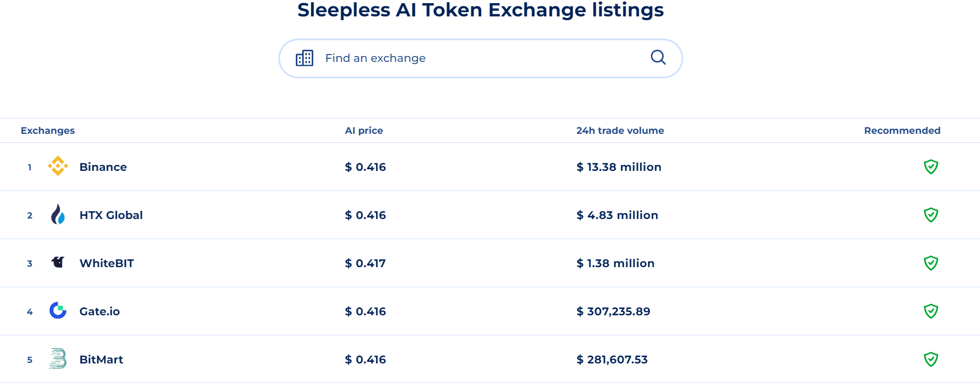Type in the Find an exchange field
This screenshot has width=980, height=383.
[x=476, y=58]
